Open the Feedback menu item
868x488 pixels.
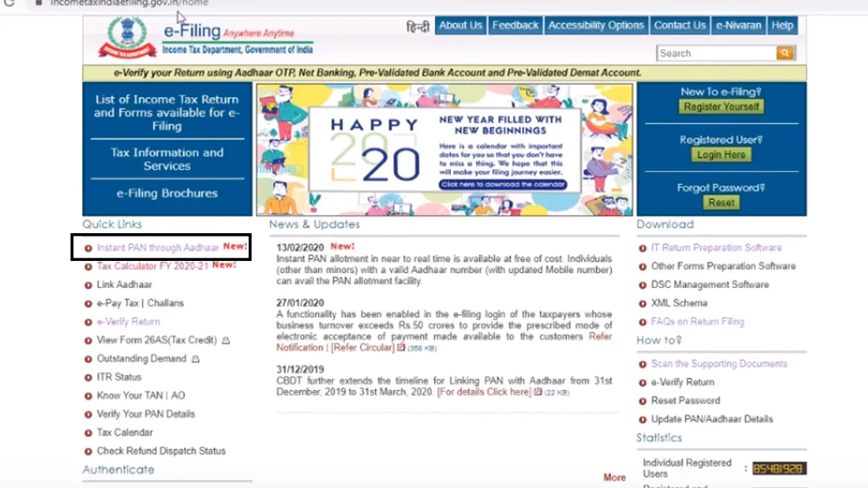[515, 26]
